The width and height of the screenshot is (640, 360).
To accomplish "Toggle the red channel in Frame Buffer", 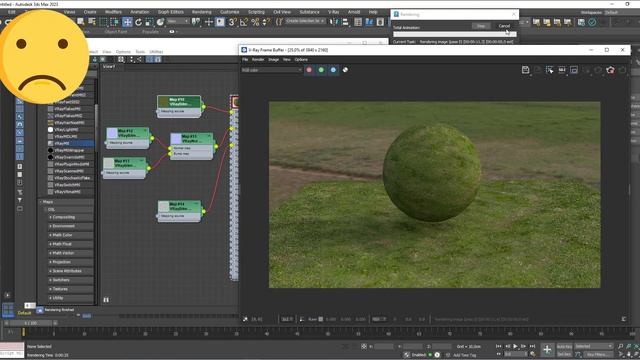I will click(309, 70).
